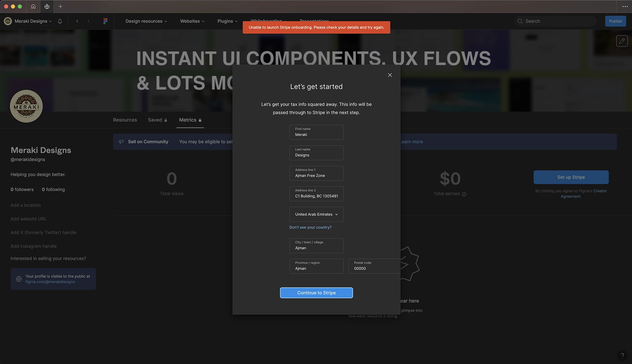Focus the First name field
This screenshot has height=364, width=632.
click(x=316, y=132)
